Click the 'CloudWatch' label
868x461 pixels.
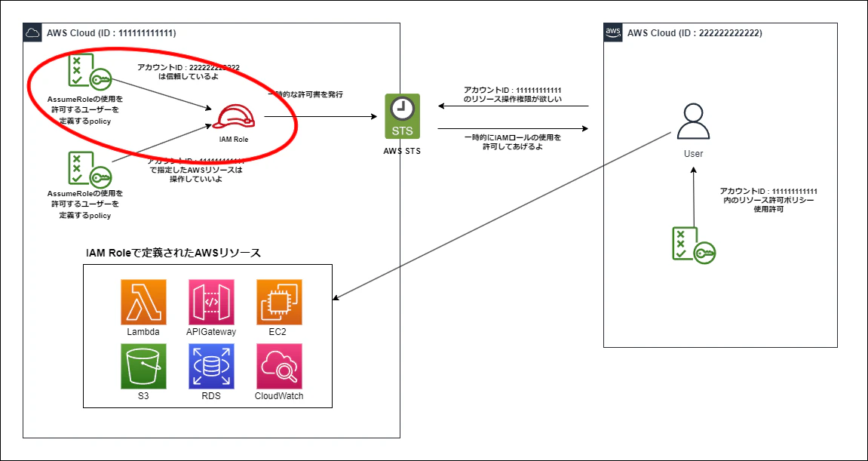279,397
